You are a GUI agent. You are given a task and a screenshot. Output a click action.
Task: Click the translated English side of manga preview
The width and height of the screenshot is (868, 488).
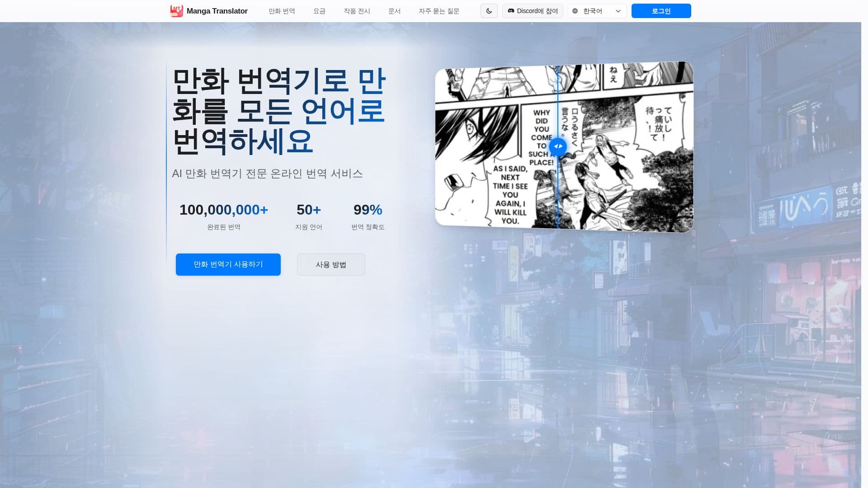click(496, 147)
